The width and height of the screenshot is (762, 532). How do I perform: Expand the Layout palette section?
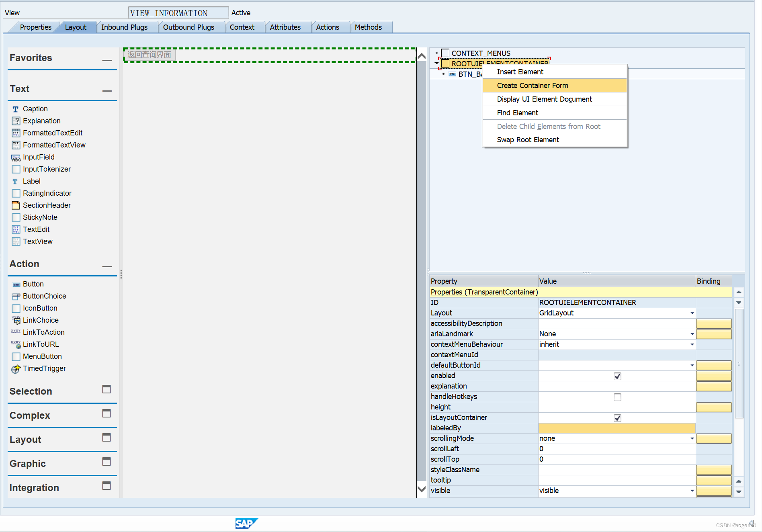click(x=107, y=437)
